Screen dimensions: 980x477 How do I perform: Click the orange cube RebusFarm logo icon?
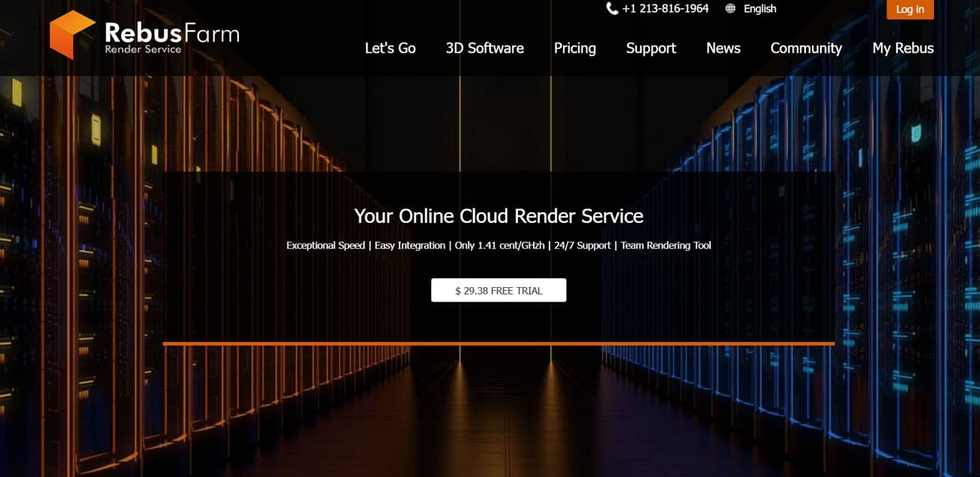(72, 35)
